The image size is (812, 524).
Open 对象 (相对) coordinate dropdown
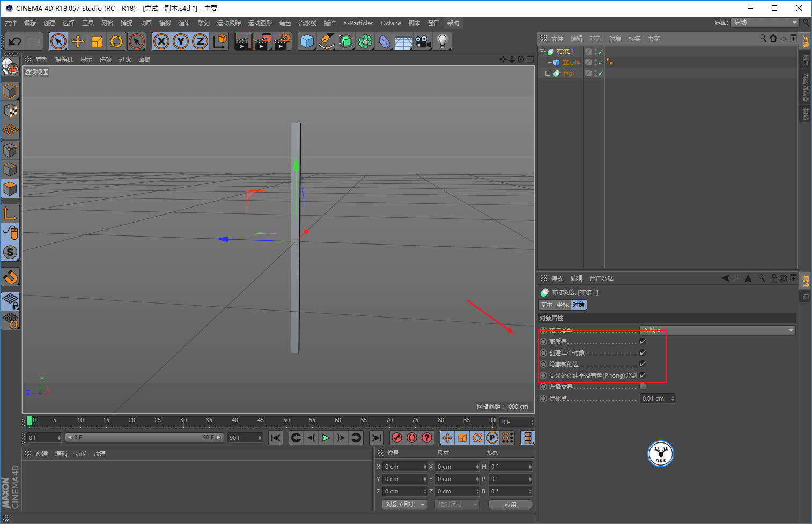pyautogui.click(x=404, y=504)
